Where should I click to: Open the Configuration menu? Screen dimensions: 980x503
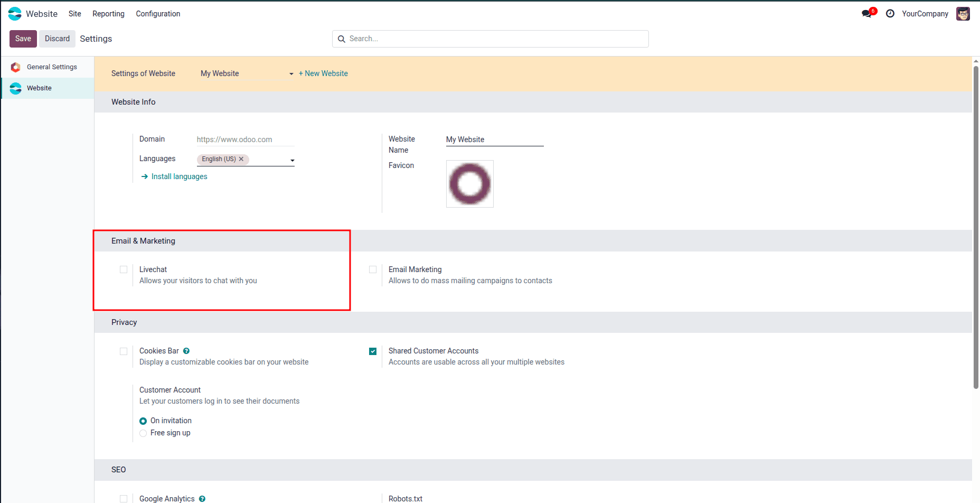157,14
